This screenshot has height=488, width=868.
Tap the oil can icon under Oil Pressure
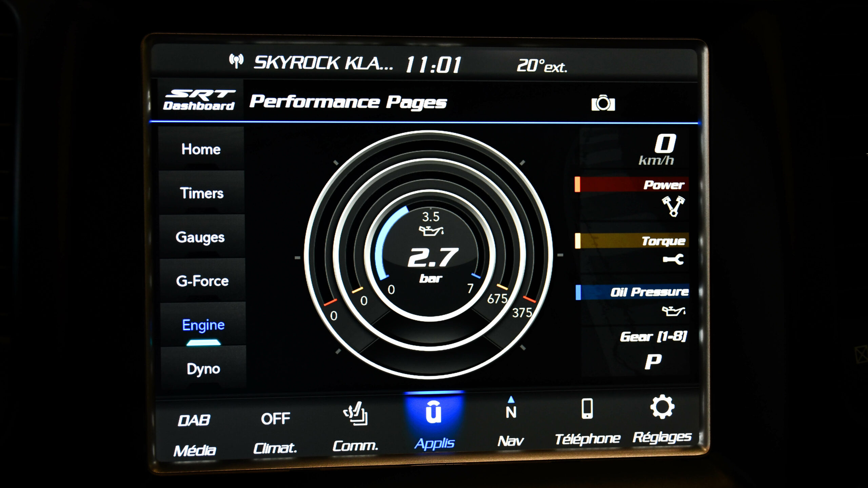[x=673, y=311]
